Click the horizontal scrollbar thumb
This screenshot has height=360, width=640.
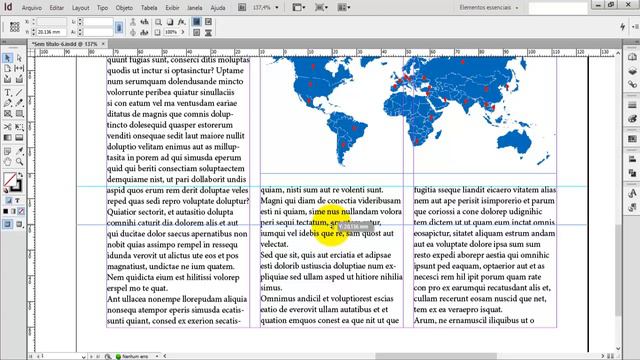coord(436,356)
